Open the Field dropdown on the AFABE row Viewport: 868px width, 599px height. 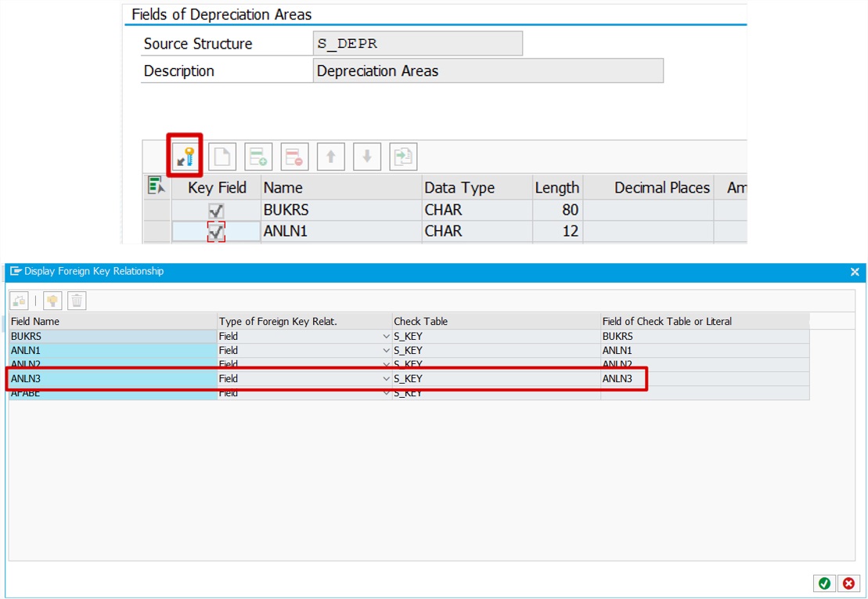pyautogui.click(x=386, y=392)
